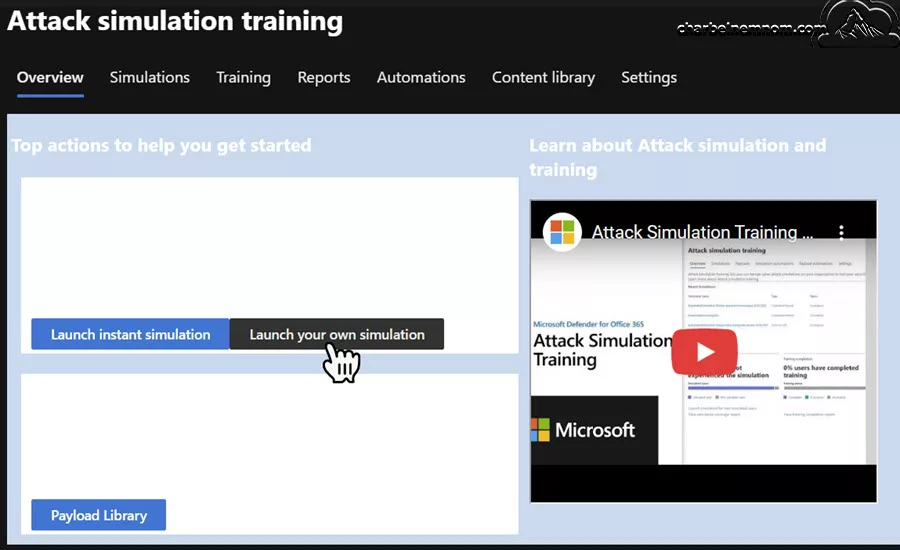Switch to the Simulations tab
Viewport: 900px width, 550px height.
150,78
